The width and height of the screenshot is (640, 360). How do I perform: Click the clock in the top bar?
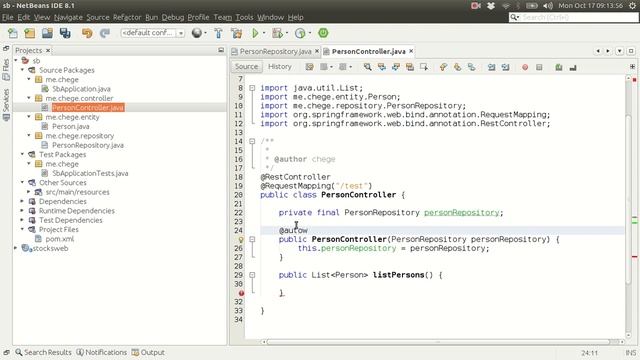pyautogui.click(x=591, y=6)
